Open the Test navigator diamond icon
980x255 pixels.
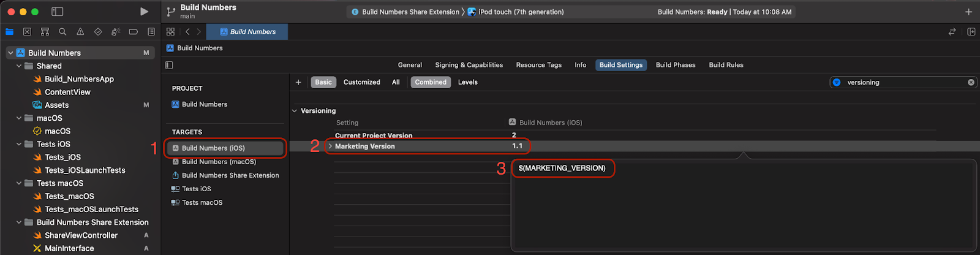(x=98, y=32)
